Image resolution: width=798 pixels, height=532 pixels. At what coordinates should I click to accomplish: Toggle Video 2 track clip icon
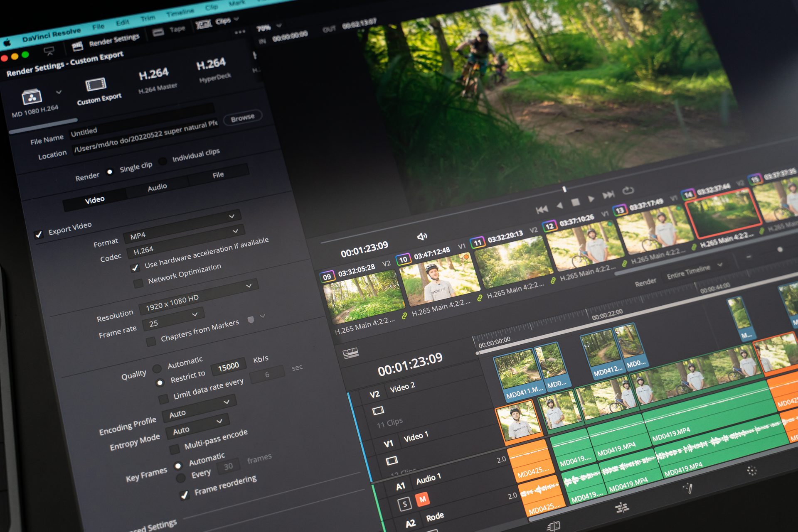(x=378, y=411)
